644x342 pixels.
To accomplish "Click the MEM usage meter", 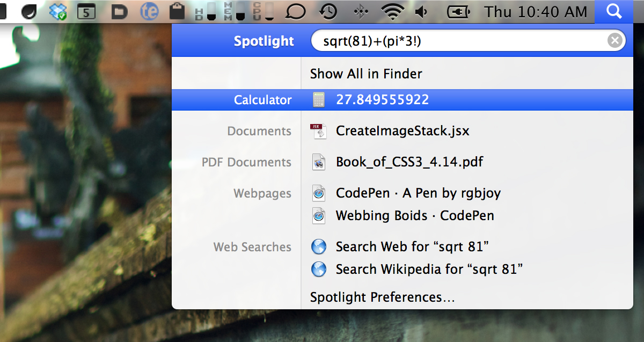I will click(233, 11).
